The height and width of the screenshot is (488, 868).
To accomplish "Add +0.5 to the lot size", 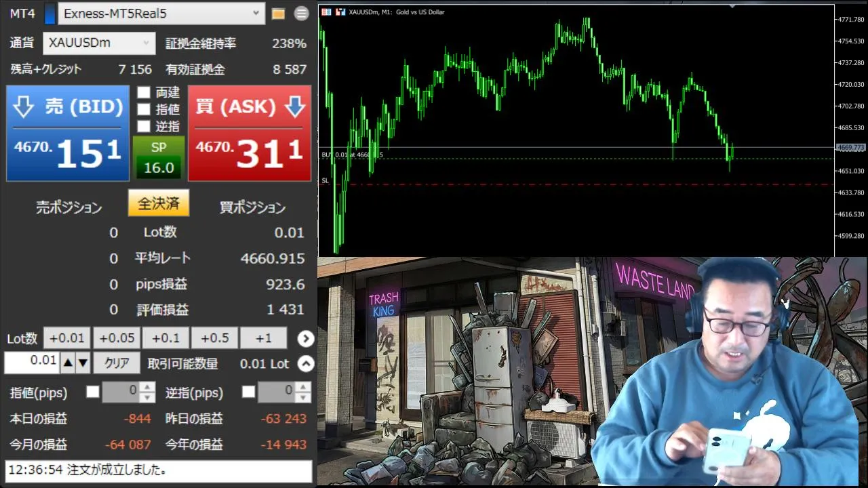I will [214, 338].
